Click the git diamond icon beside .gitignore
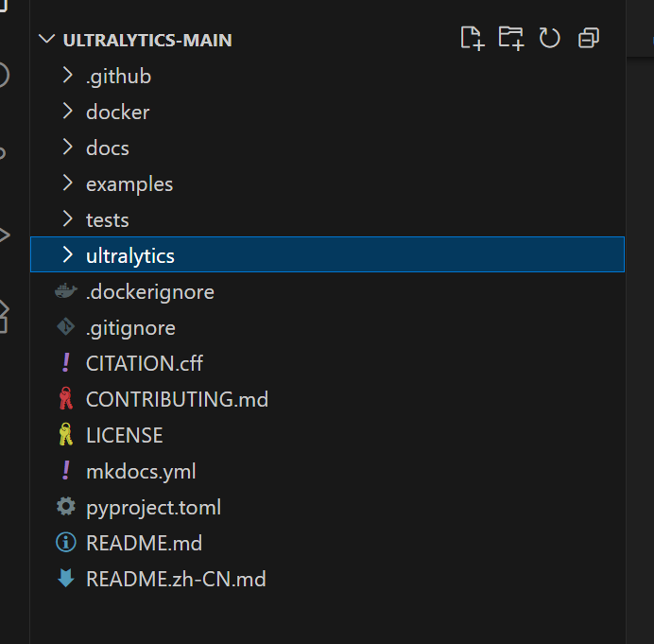The width and height of the screenshot is (654, 644). (x=66, y=327)
